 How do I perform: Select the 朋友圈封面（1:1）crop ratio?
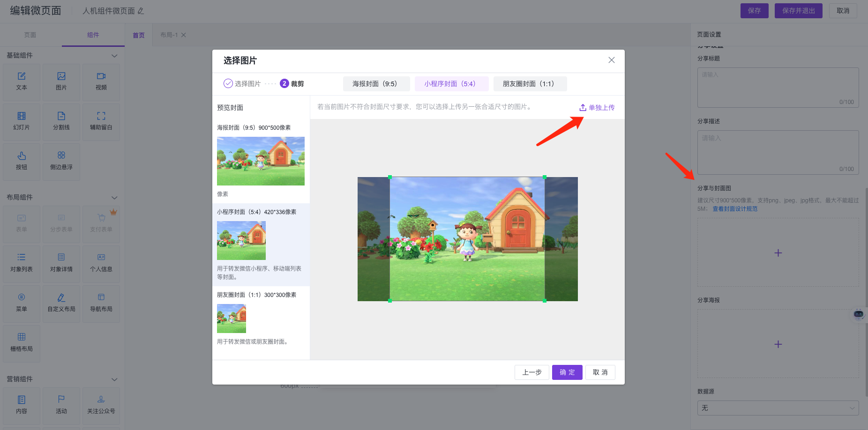(x=530, y=84)
